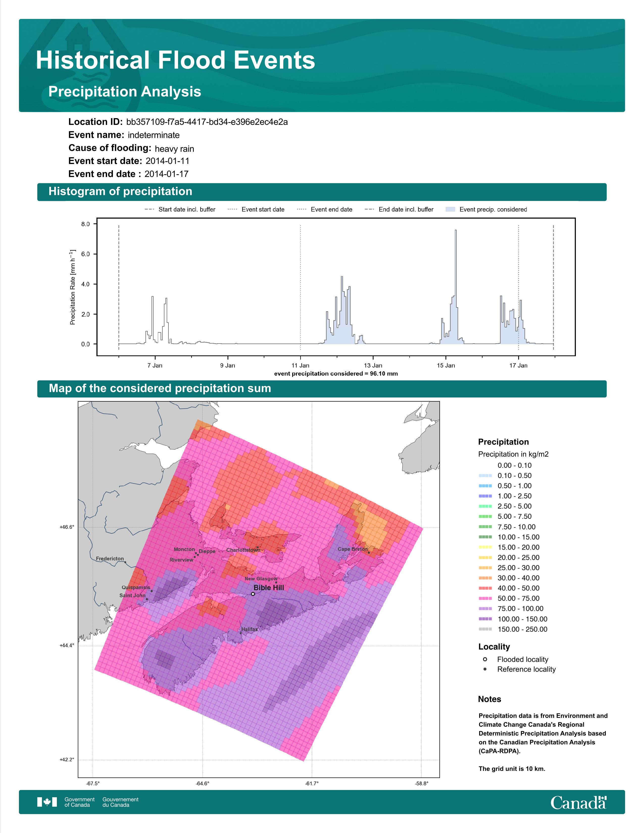The width and height of the screenshot is (644, 833).
Task: Click the Reference locality legend dot
Action: [x=485, y=669]
